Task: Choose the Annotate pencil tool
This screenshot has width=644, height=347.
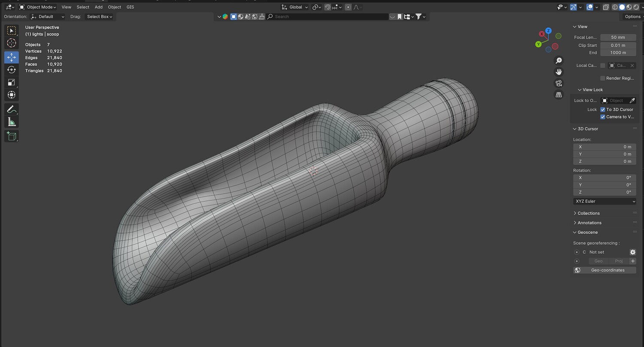Action: click(12, 109)
